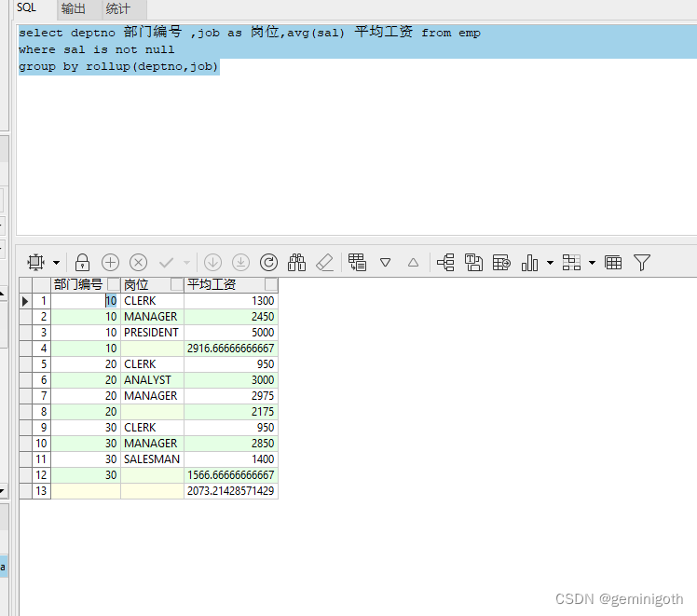Viewport: 697px width, 616px height.
Task: Toggle the checkbox beside 岗位 header
Action: click(177, 284)
